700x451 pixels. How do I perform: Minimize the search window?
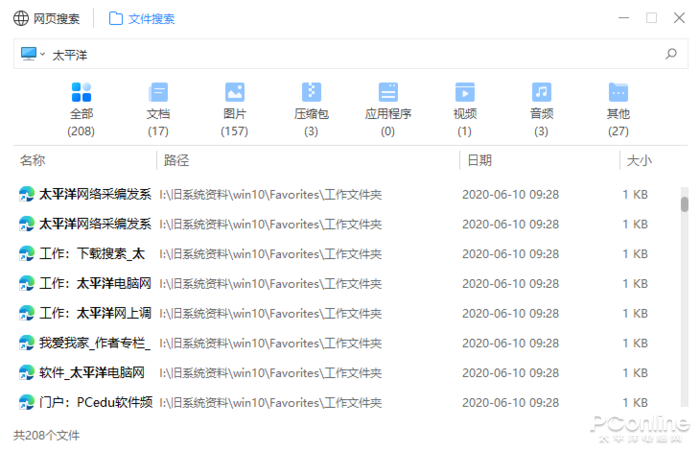(624, 18)
